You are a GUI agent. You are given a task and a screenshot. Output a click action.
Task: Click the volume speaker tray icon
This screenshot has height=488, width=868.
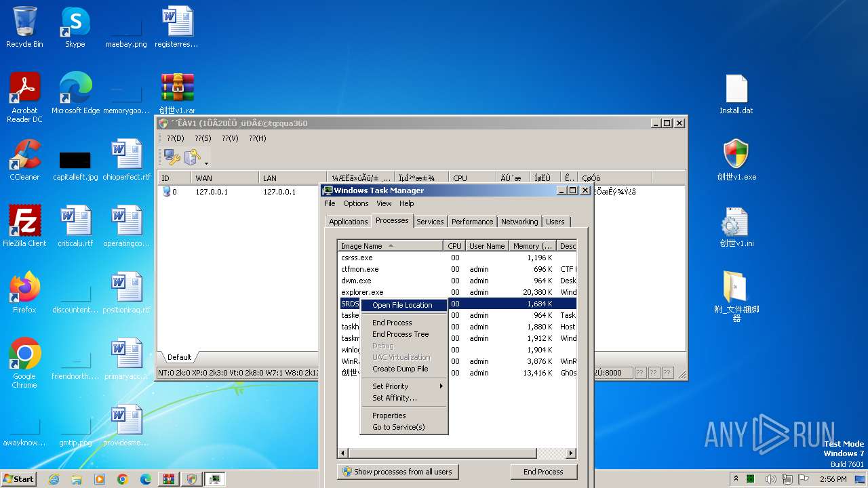click(770, 479)
